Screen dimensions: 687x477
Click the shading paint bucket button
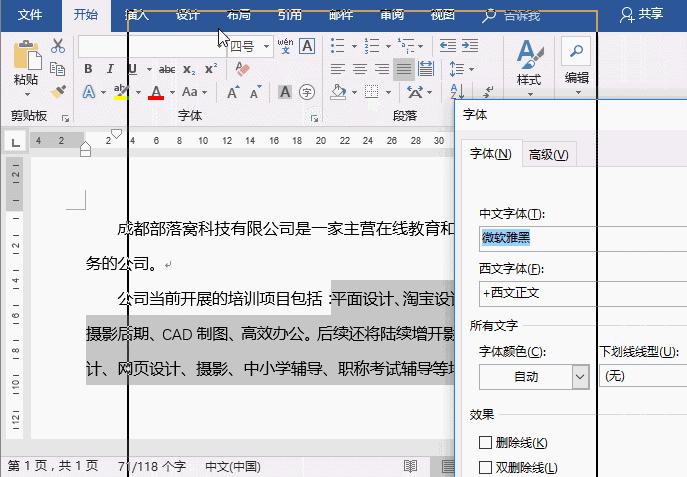click(x=338, y=92)
